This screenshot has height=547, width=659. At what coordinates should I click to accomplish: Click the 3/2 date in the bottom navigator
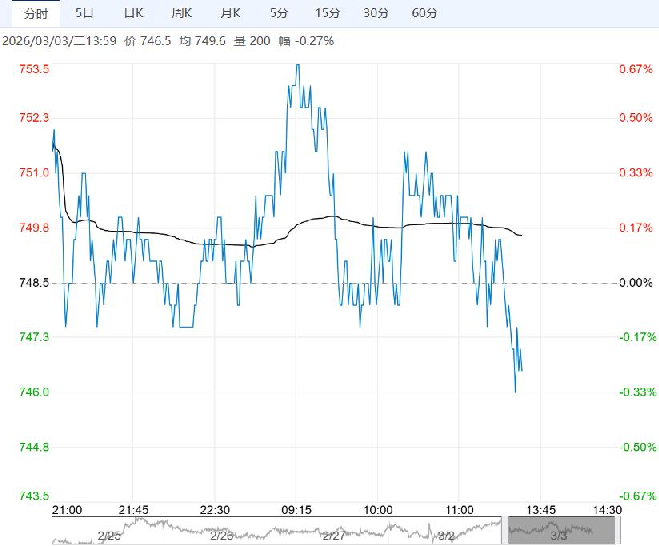tap(447, 537)
